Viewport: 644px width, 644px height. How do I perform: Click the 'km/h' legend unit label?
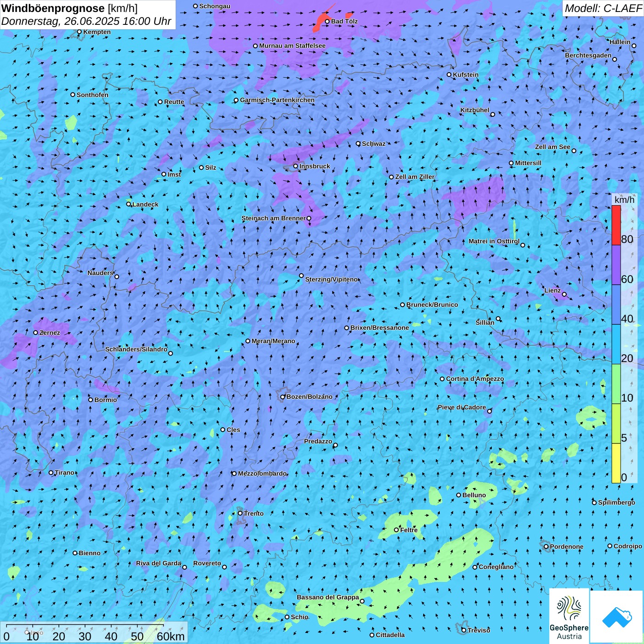(x=624, y=200)
